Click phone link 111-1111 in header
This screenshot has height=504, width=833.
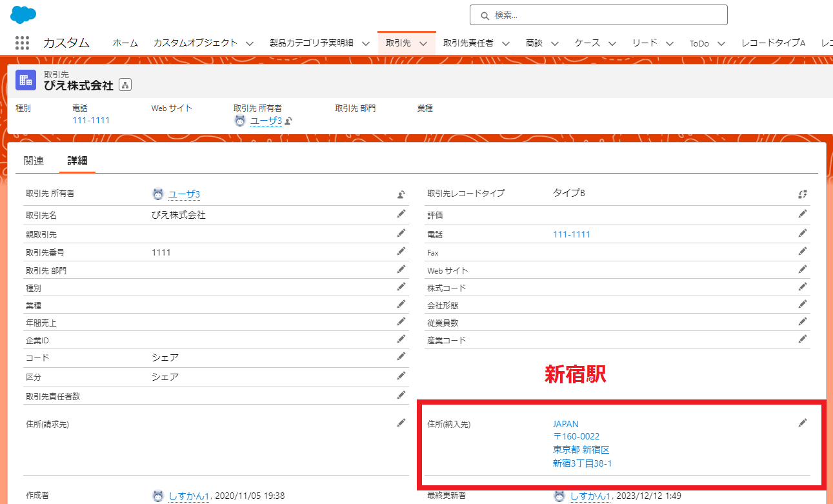(91, 121)
